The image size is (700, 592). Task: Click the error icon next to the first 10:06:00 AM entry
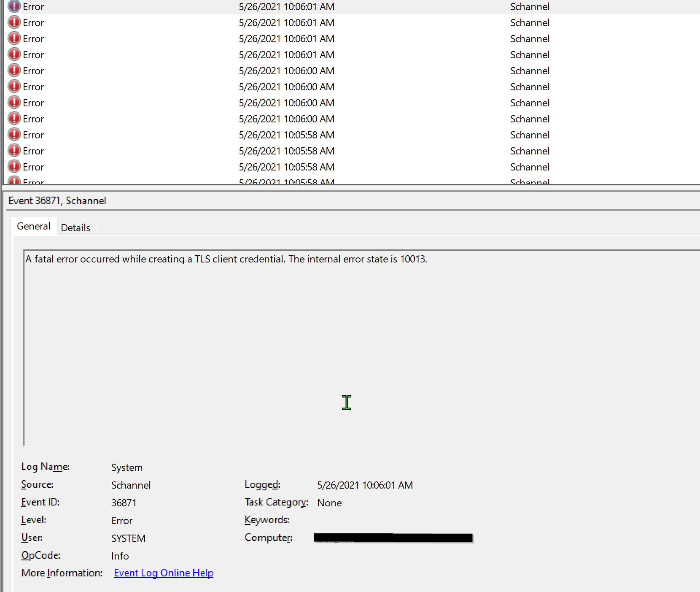click(14, 70)
